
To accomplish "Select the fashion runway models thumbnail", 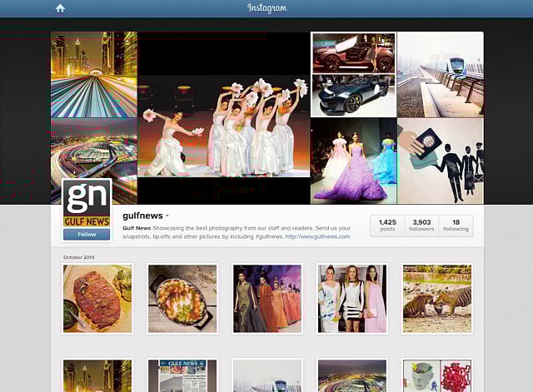I will [x=267, y=299].
